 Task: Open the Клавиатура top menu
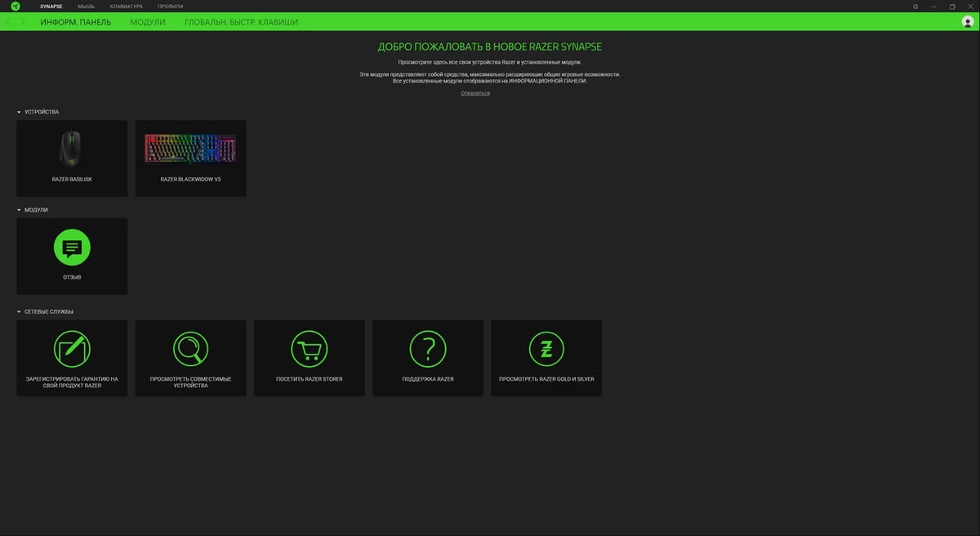(x=126, y=7)
